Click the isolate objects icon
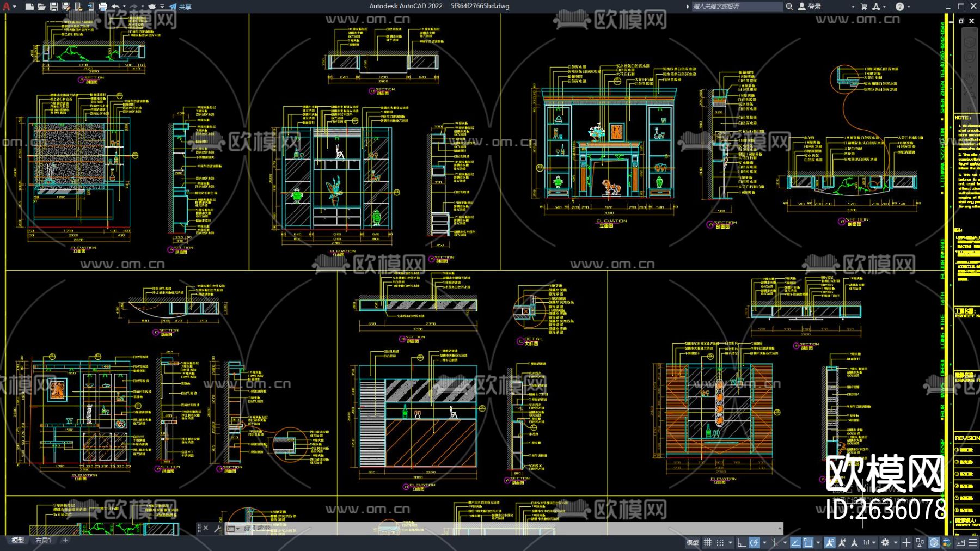Image resolution: width=980 pixels, height=551 pixels. [x=920, y=542]
